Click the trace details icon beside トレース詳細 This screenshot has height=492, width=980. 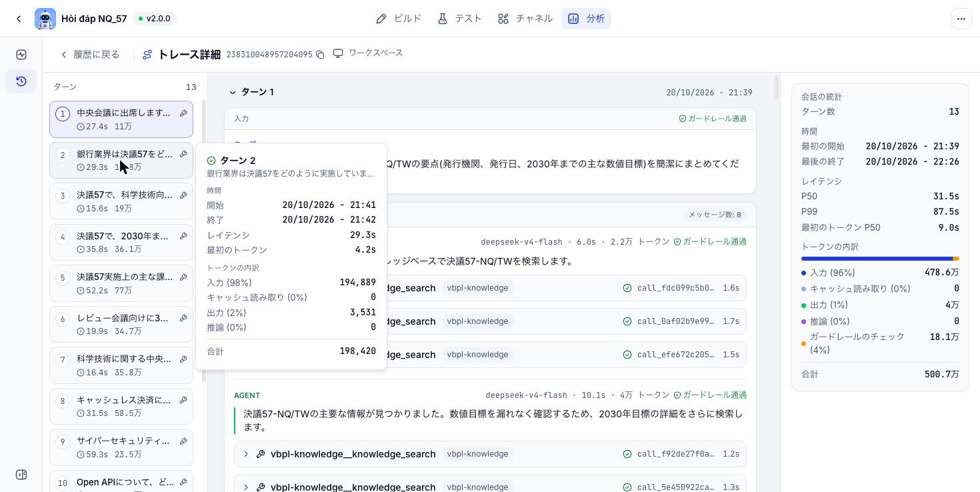point(147,55)
